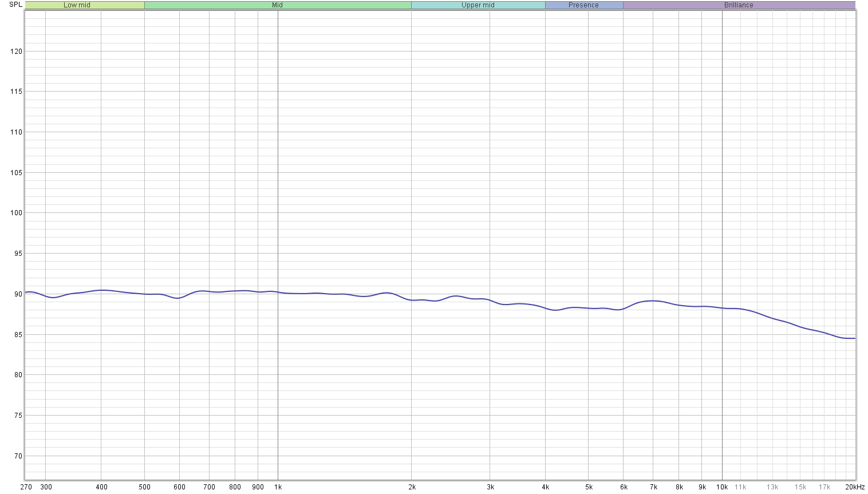Click the 3k frequency axis label
The height and width of the screenshot is (494, 868).
click(490, 487)
